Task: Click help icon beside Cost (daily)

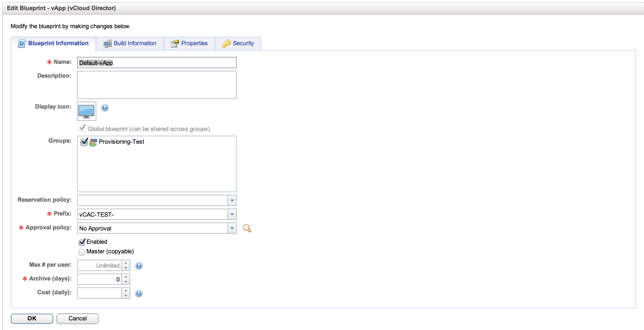Action: [x=139, y=293]
